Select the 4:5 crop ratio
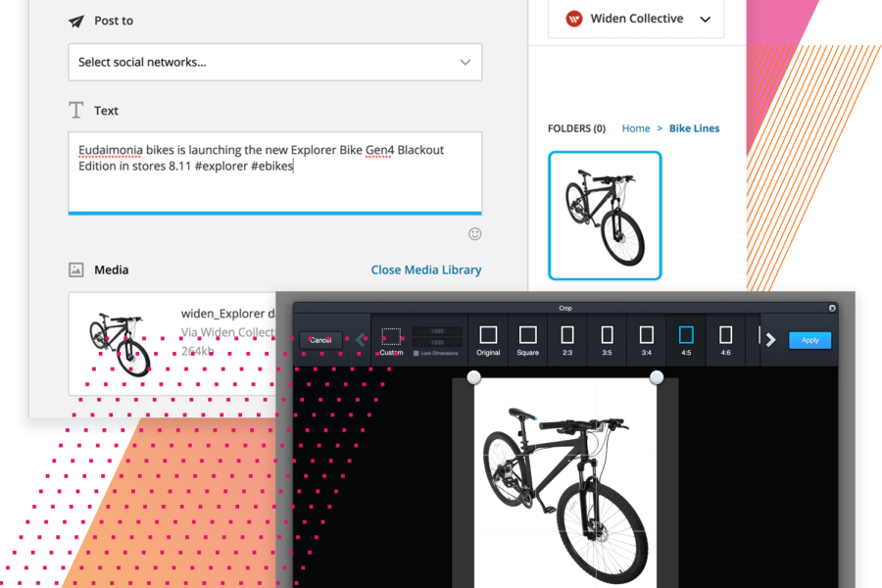882x588 pixels. click(686, 336)
